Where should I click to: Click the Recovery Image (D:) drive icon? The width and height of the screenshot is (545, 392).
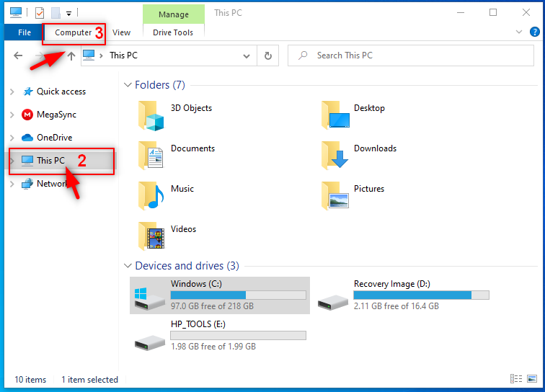point(333,302)
